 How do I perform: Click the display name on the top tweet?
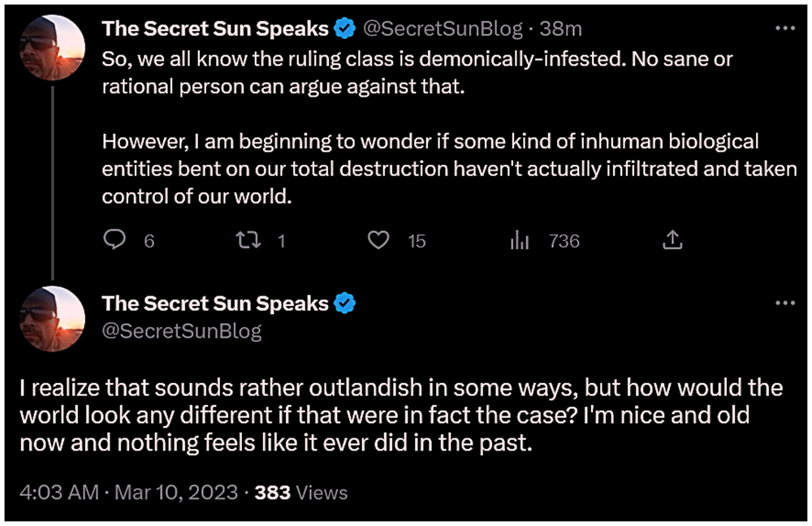coord(215,29)
